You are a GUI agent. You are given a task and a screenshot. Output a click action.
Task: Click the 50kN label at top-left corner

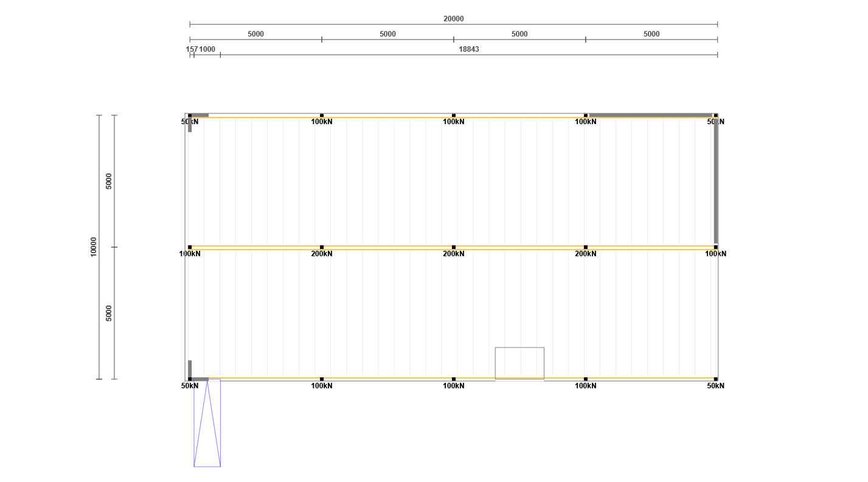pyautogui.click(x=190, y=122)
